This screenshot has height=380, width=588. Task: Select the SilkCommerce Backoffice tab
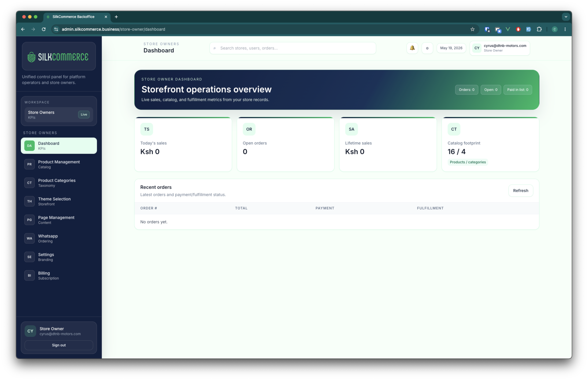pos(77,17)
